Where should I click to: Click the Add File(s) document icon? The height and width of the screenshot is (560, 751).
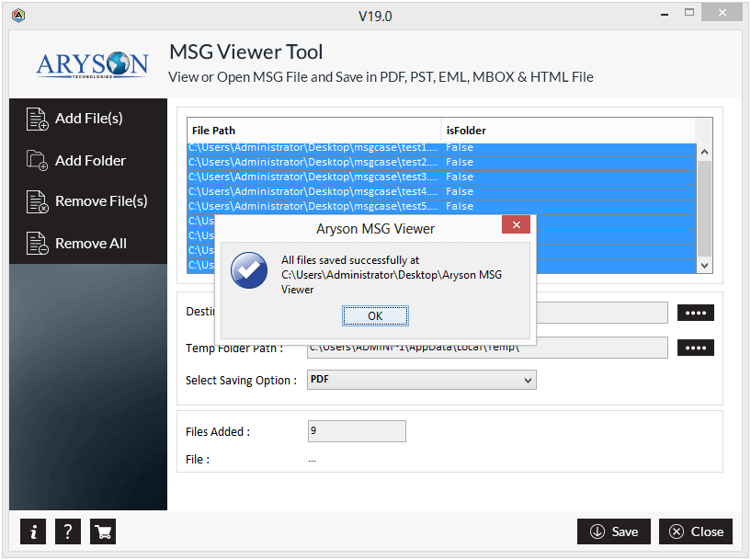37,119
